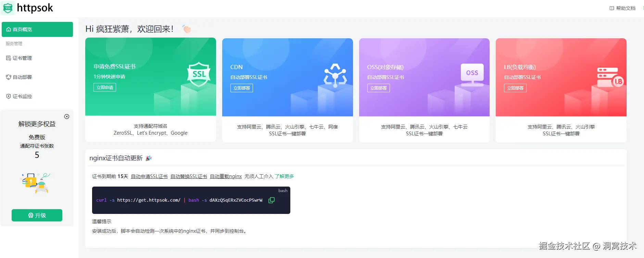
Task: Open the 了解更多 link
Action: 284,176
